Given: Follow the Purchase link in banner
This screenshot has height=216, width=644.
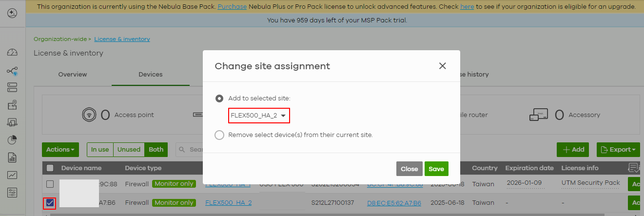Looking at the screenshot, I should (232, 7).
